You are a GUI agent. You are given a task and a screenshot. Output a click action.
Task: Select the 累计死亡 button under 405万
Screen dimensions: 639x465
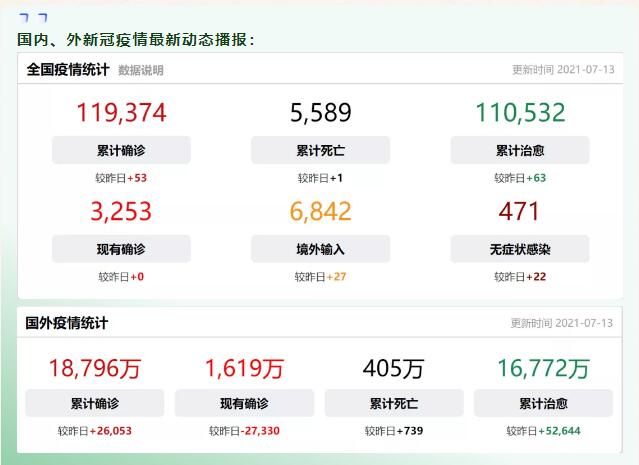click(x=394, y=404)
